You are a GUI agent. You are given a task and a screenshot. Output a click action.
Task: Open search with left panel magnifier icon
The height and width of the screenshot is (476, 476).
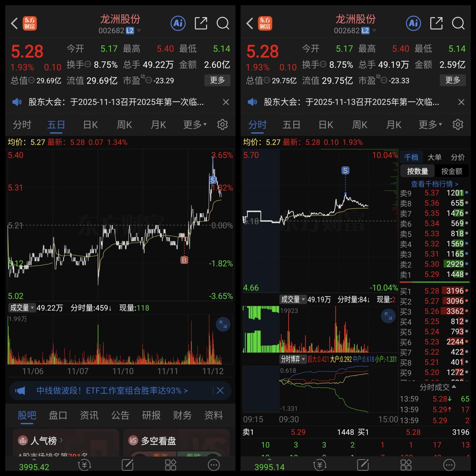(x=223, y=23)
